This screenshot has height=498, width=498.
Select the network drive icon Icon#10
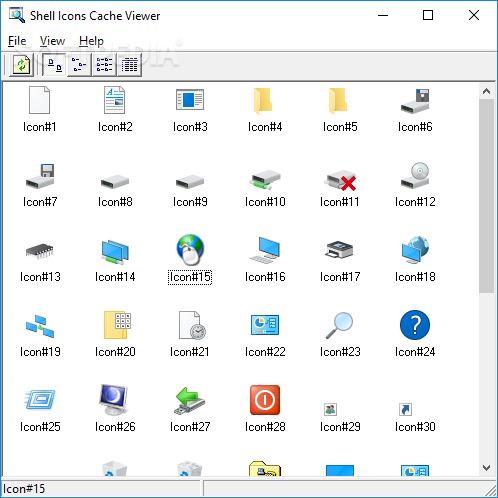[x=265, y=180]
